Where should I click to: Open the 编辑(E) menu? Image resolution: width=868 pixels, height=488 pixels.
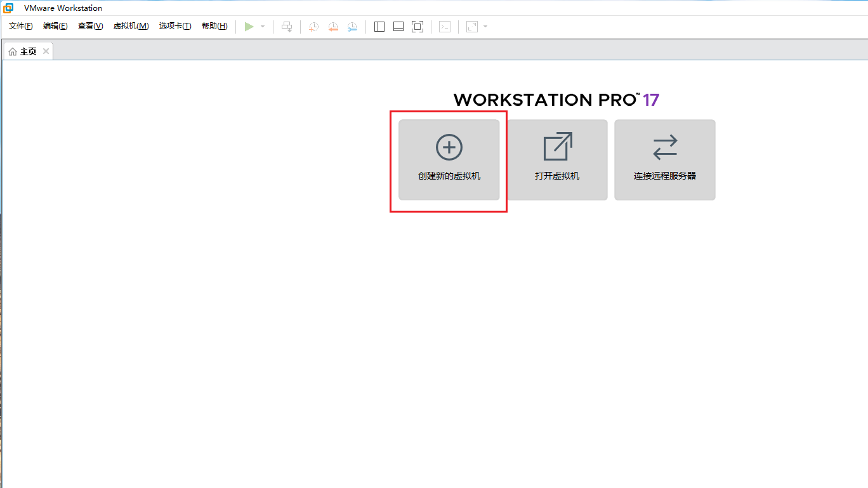pos(55,26)
